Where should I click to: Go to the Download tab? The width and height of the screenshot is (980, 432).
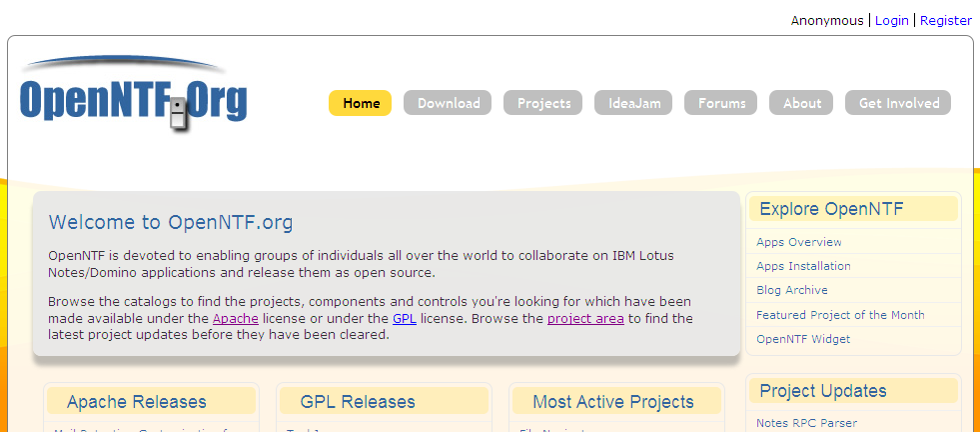(448, 103)
